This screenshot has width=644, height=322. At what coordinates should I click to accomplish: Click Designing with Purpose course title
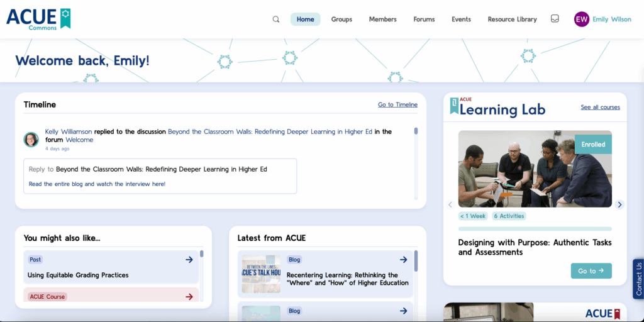[535, 247]
